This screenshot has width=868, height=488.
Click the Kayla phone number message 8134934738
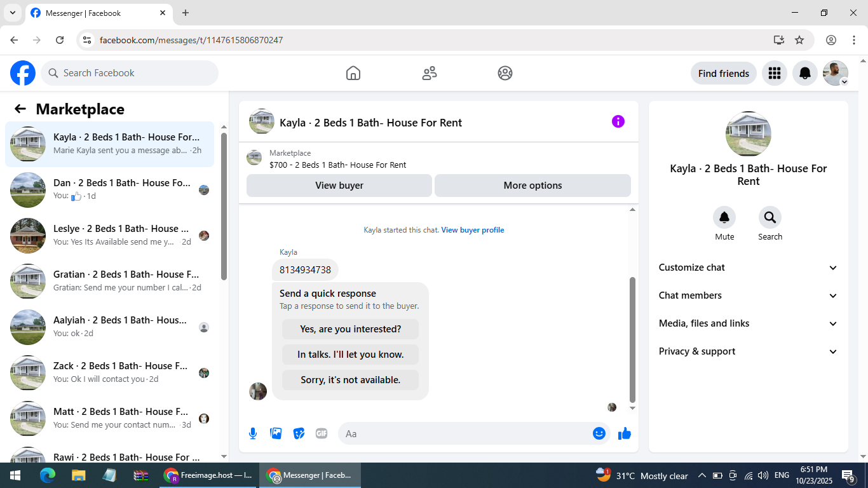click(x=305, y=270)
